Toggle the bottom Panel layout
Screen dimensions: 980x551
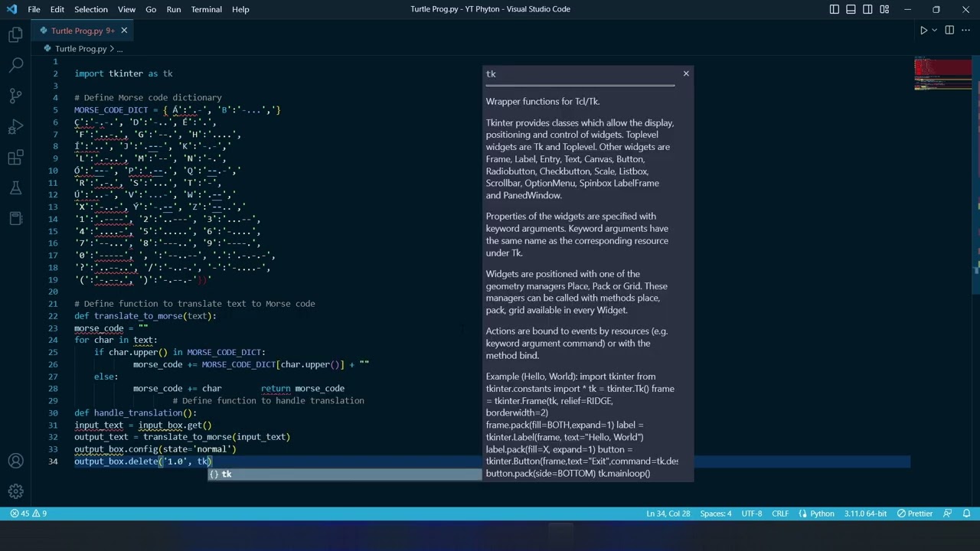tap(851, 9)
